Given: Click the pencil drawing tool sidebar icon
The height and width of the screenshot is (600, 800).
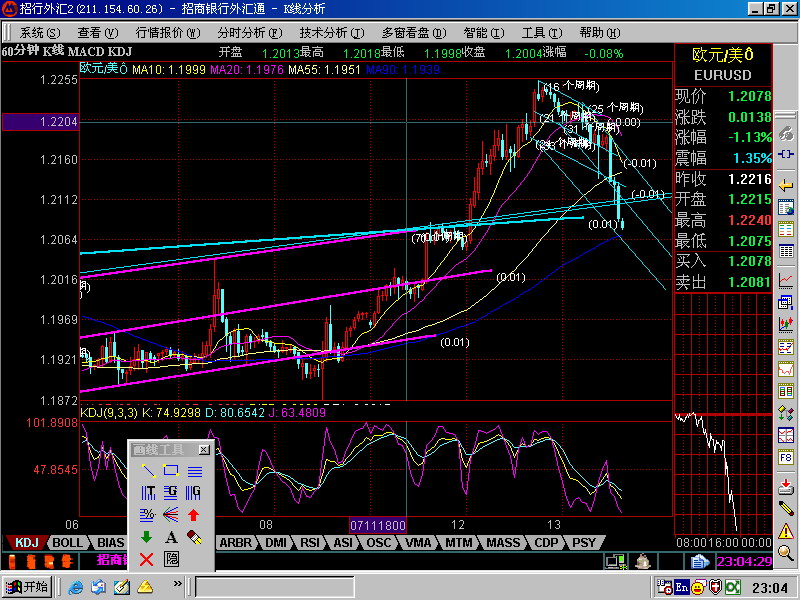Looking at the screenshot, I should (x=786, y=509).
